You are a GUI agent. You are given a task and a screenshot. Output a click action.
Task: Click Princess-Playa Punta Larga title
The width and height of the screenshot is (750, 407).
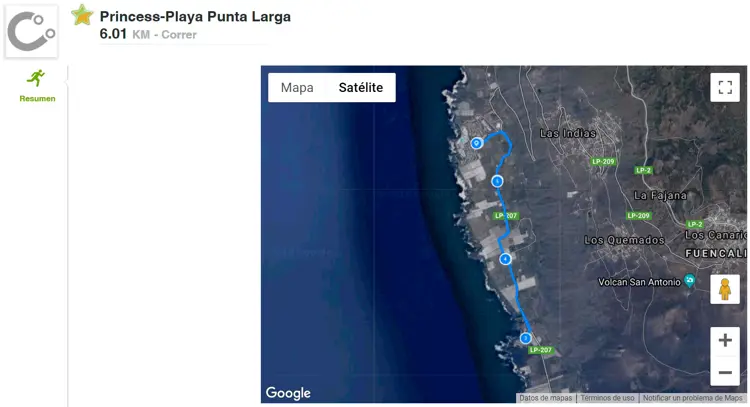click(195, 17)
